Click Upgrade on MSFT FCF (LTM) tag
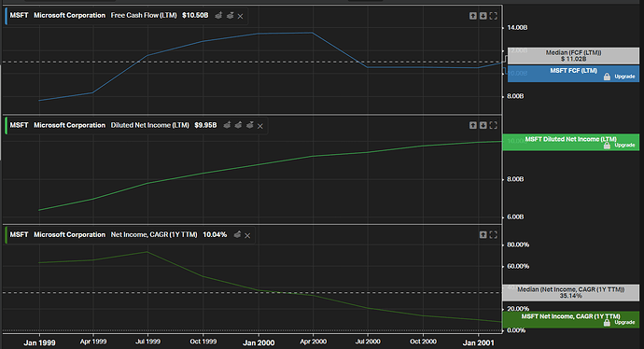The width and height of the screenshot is (644, 349). (x=624, y=77)
